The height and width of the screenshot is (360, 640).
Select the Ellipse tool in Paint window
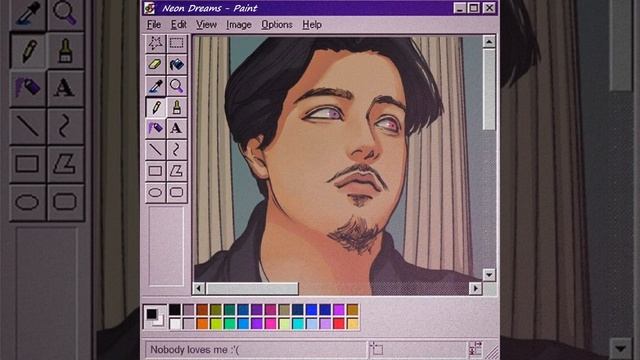click(x=156, y=192)
